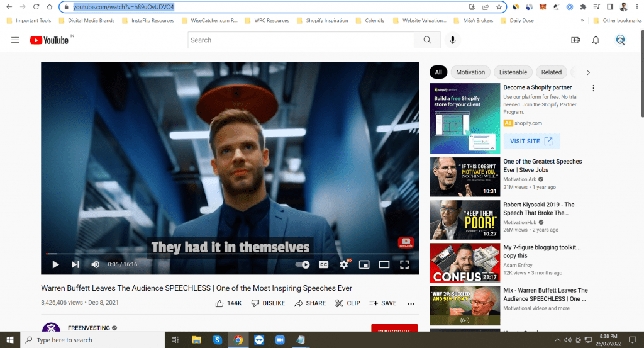644x348 pixels.
Task: Open My 7-figure blogging toolkit thumbnail
Action: tap(465, 263)
